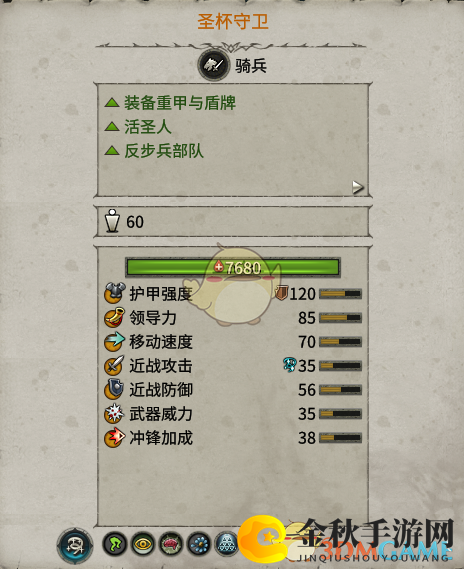Click the melee attack sword icon
Image resolution: width=464 pixels, height=569 pixels.
[114, 365]
